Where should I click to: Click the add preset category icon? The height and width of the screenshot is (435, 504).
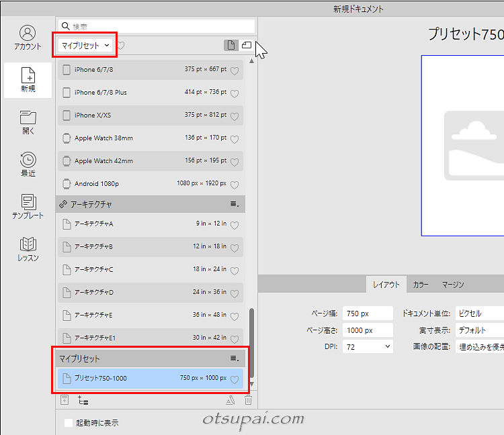tap(83, 400)
